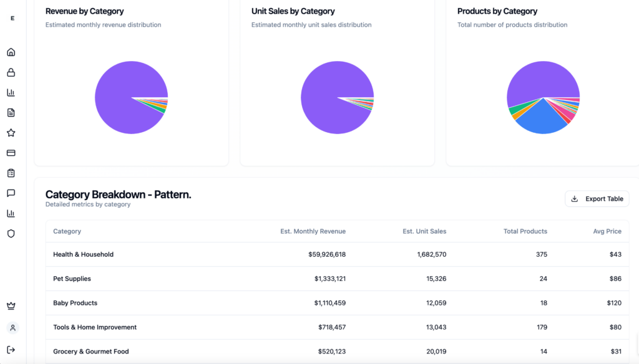Open the user profile avatar

pos(12,328)
